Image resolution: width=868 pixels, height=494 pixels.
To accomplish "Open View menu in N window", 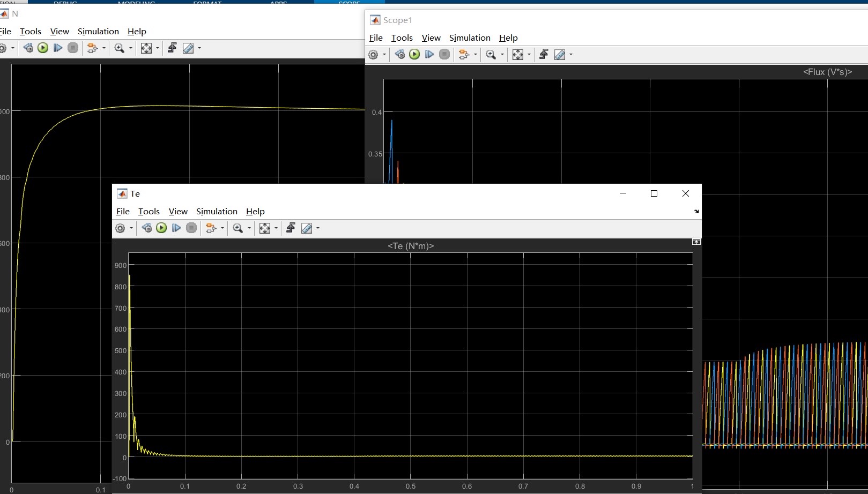I will [60, 31].
